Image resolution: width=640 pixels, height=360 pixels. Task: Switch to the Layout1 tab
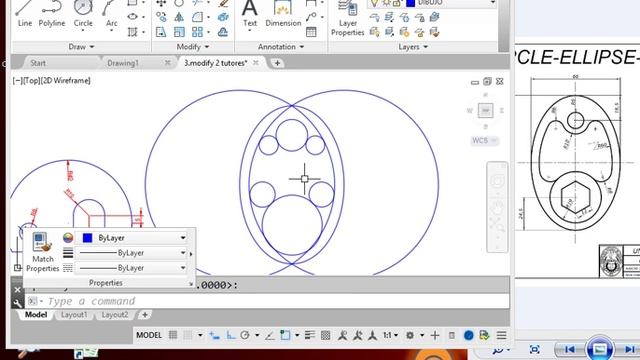74,315
